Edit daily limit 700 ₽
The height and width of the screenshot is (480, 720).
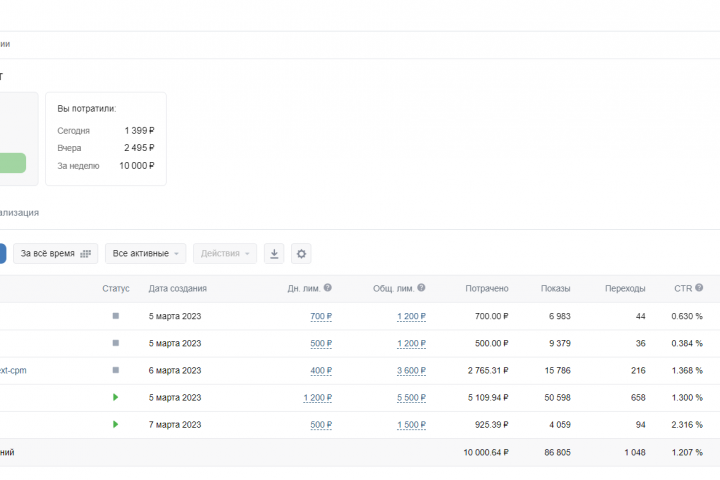[321, 316]
